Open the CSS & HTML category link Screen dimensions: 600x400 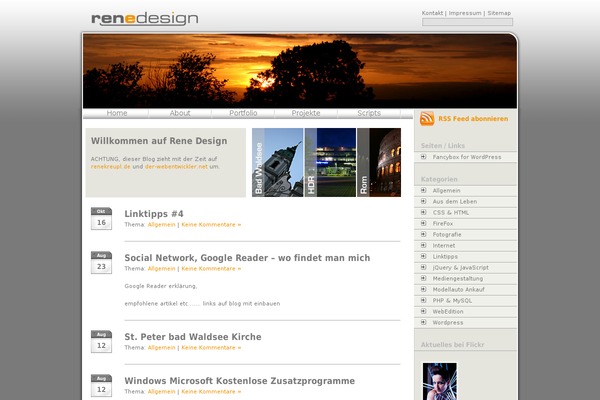click(x=451, y=212)
